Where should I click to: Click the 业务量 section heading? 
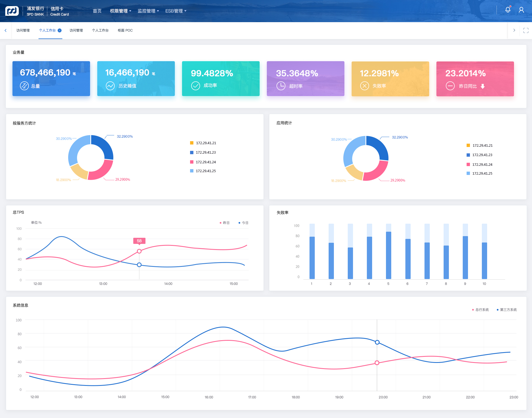coord(19,52)
